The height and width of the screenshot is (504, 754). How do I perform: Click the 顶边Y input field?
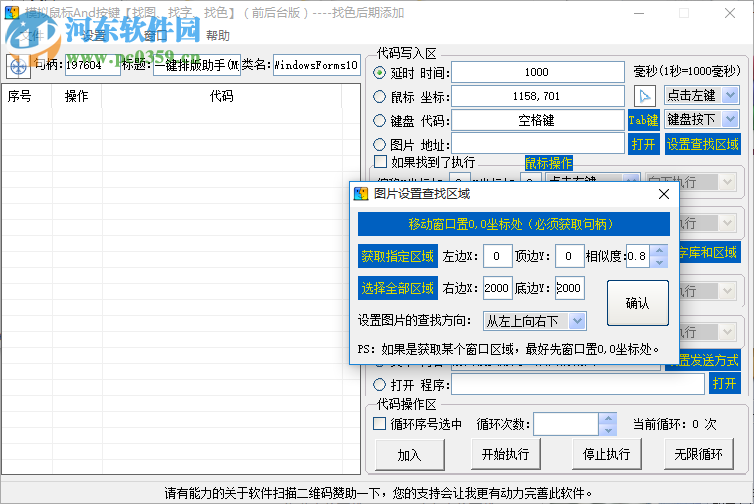tap(570, 256)
